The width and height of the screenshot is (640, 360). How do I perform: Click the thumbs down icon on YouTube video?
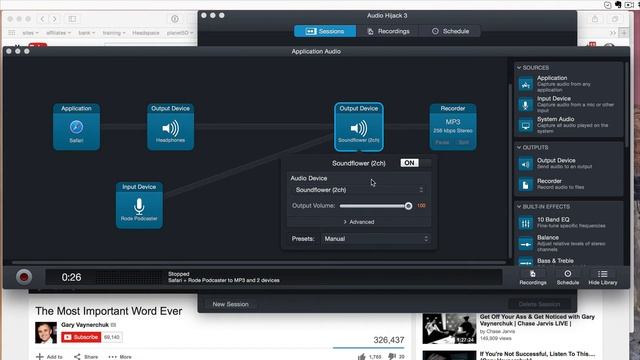392,357
